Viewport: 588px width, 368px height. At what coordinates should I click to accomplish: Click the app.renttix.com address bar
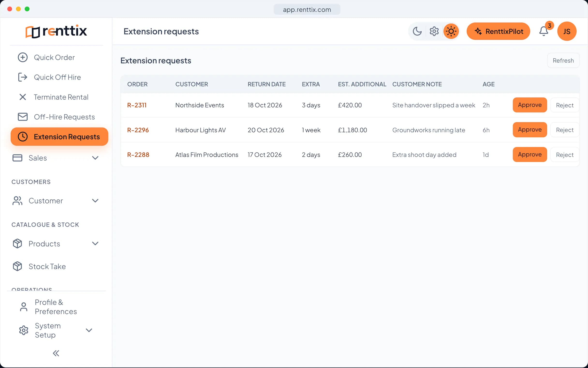point(307,9)
